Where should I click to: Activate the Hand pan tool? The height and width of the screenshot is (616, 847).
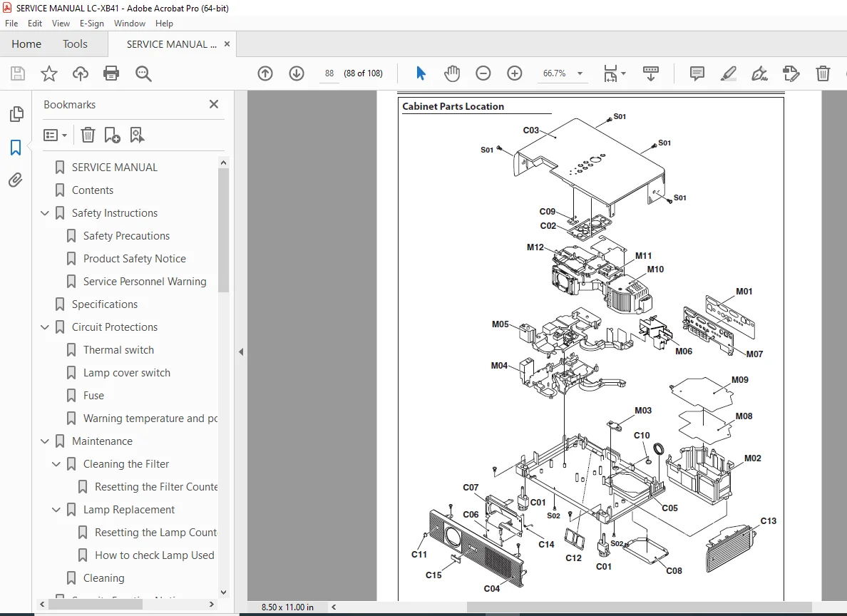(x=451, y=73)
